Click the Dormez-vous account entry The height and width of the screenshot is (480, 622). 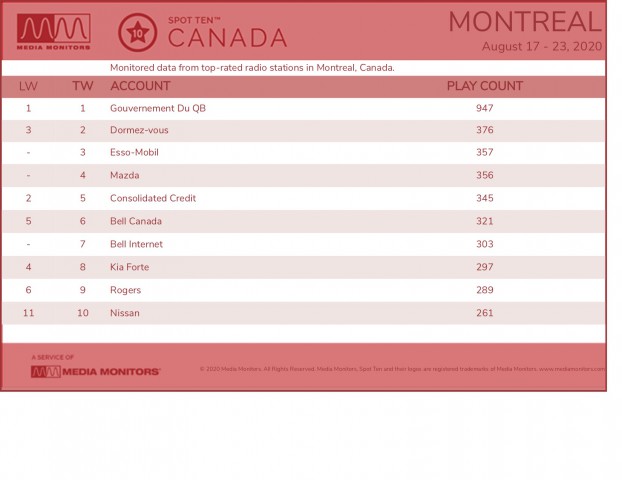pos(139,130)
